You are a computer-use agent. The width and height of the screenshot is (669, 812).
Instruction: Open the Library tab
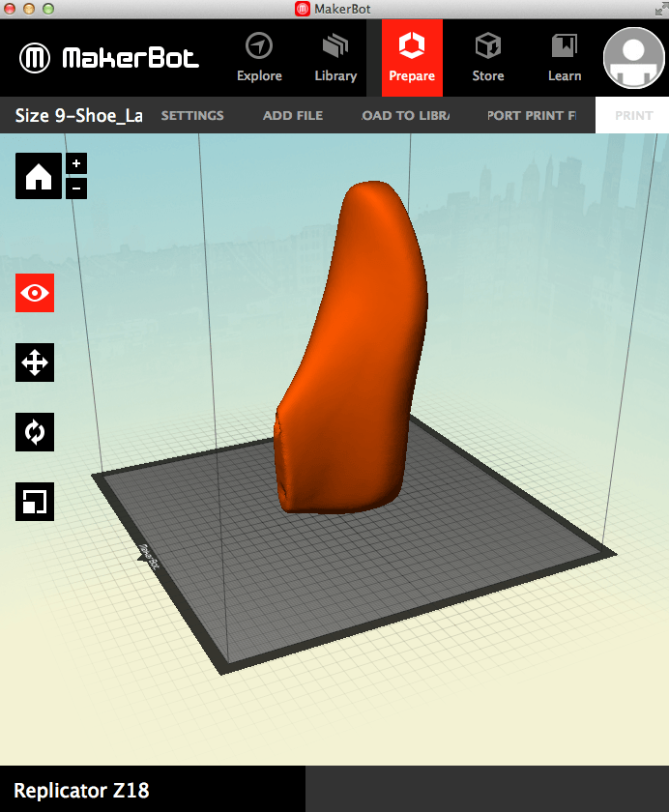(335, 58)
